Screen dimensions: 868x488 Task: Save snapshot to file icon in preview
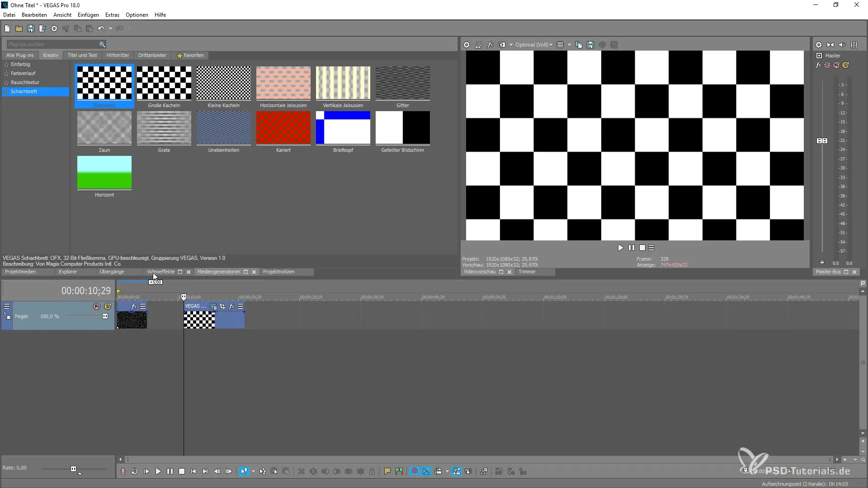pos(590,45)
